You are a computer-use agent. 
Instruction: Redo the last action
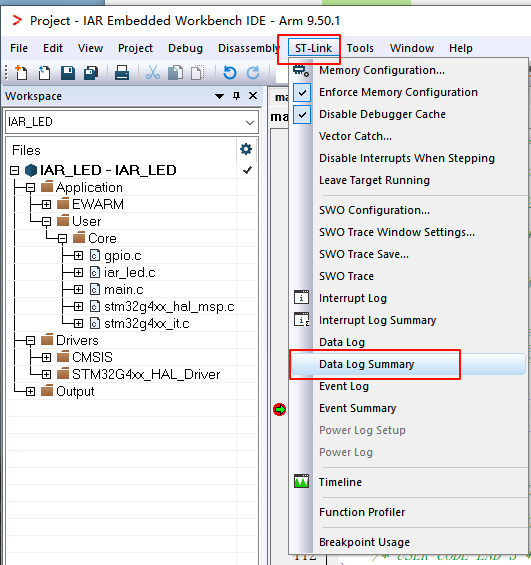[253, 73]
